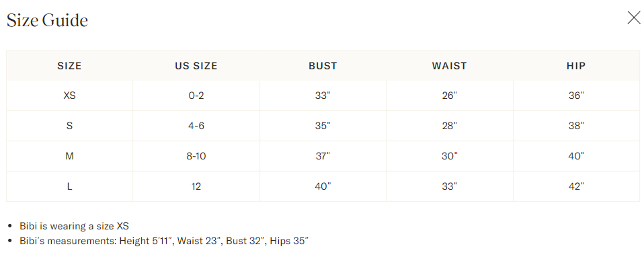
Task: Click the SIZE column header
Action: point(69,66)
